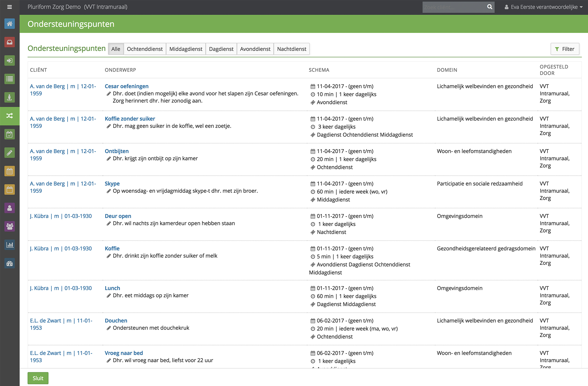Click Pluriform Zorg Demo title text
Image resolution: width=588 pixels, height=386 pixels.
[x=54, y=7]
